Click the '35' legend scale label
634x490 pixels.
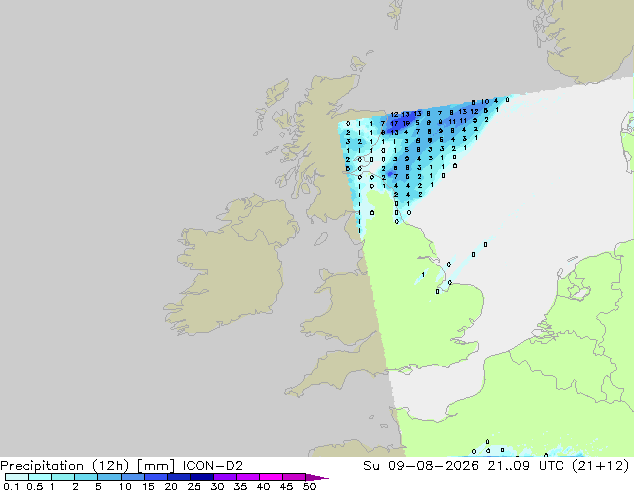click(240, 486)
